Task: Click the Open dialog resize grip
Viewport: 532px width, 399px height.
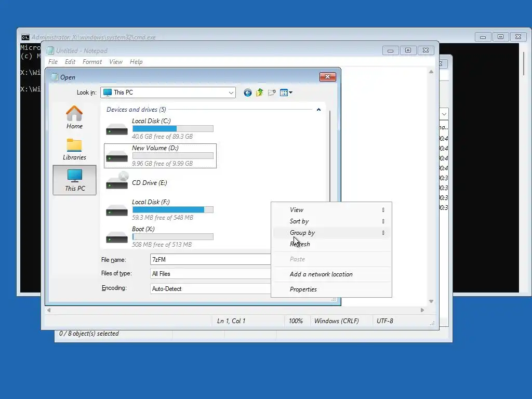Action: [x=334, y=300]
